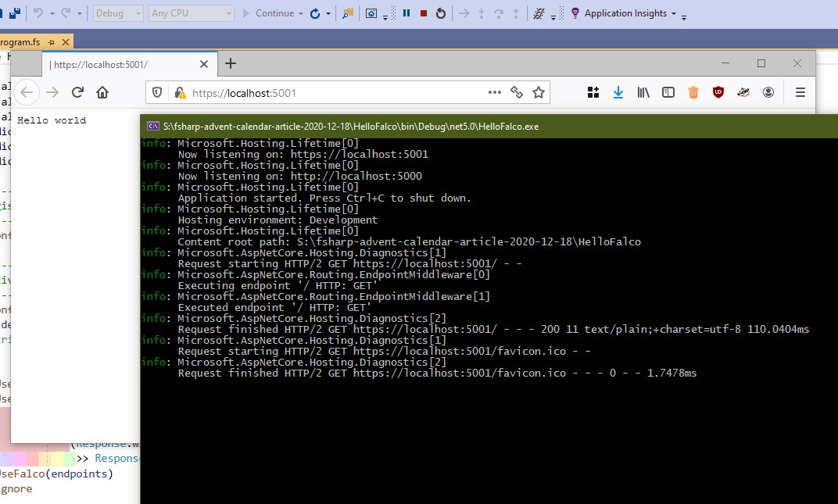Restart the debugging session
838x504 pixels.
tap(441, 13)
